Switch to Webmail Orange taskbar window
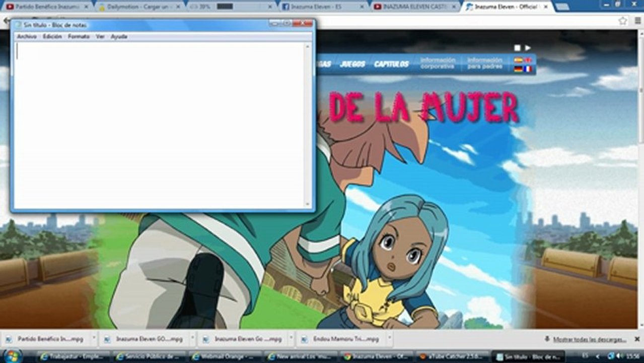This screenshot has height=363, width=644. [225, 356]
